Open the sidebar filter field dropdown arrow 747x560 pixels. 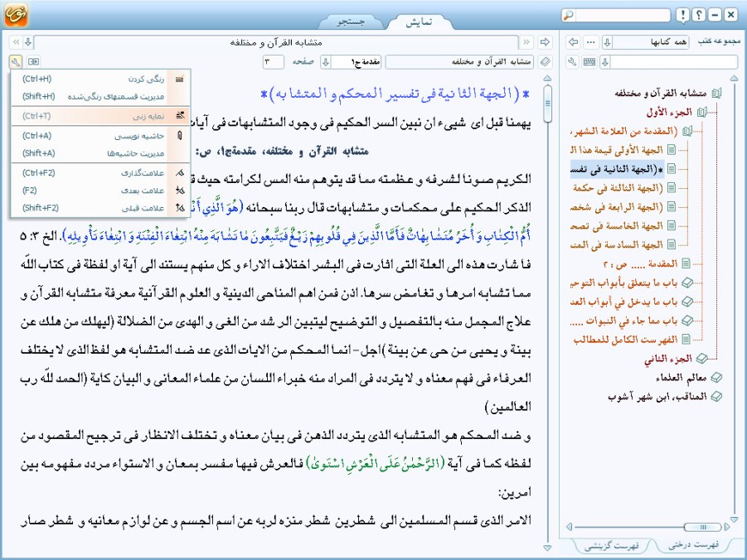point(605,61)
